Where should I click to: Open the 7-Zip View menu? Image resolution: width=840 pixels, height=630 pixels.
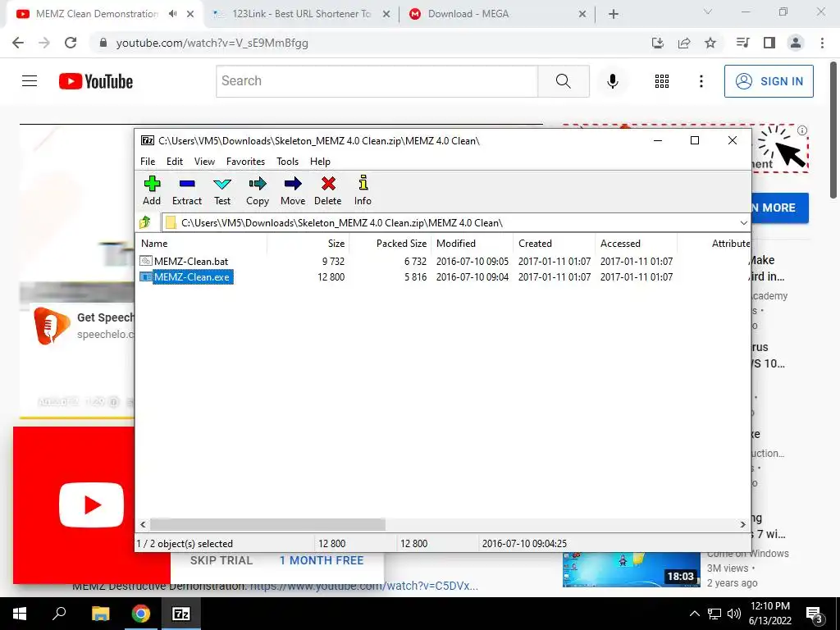[204, 162]
